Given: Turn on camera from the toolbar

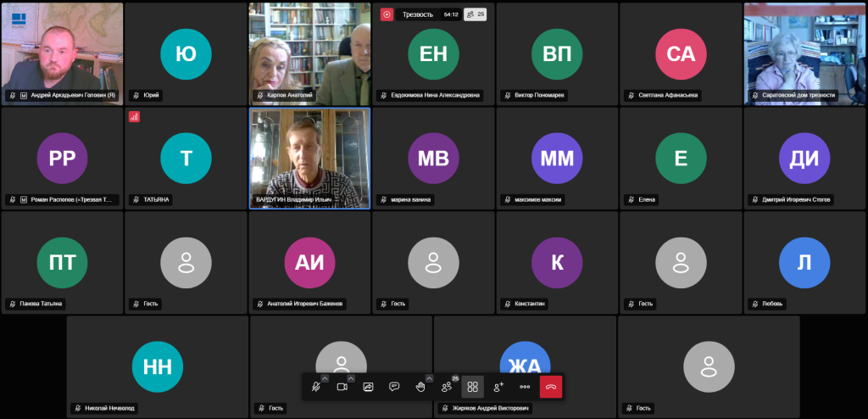Looking at the screenshot, I should click(342, 387).
